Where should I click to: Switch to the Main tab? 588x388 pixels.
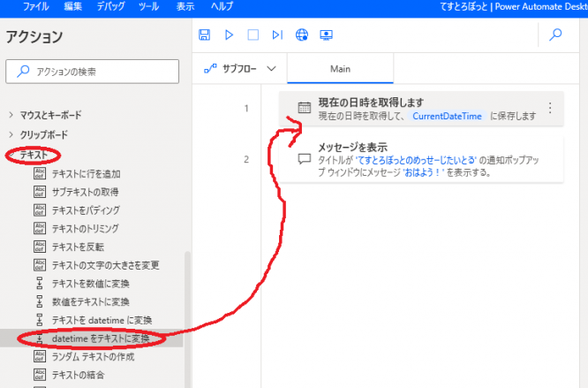click(x=341, y=69)
